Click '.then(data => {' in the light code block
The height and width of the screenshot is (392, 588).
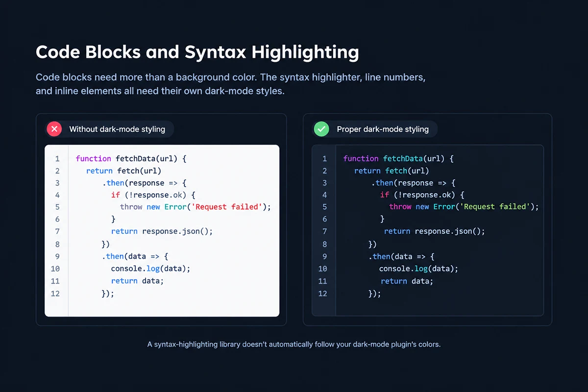136,256
